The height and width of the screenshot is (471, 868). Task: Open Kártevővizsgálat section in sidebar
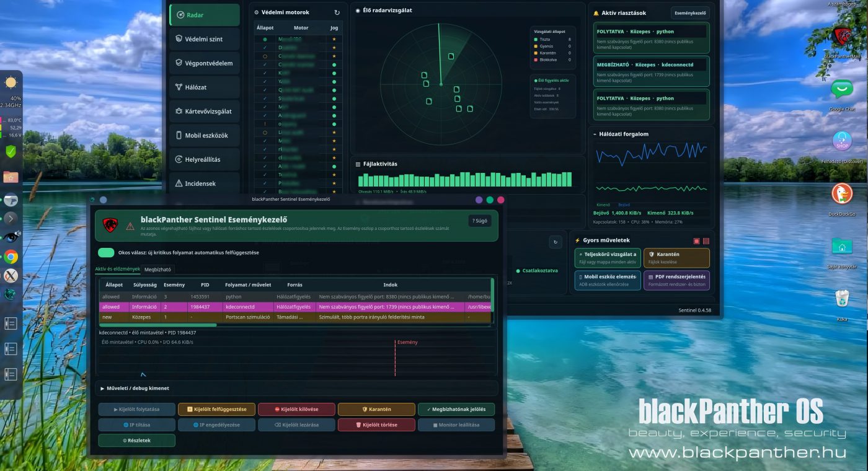pos(205,112)
